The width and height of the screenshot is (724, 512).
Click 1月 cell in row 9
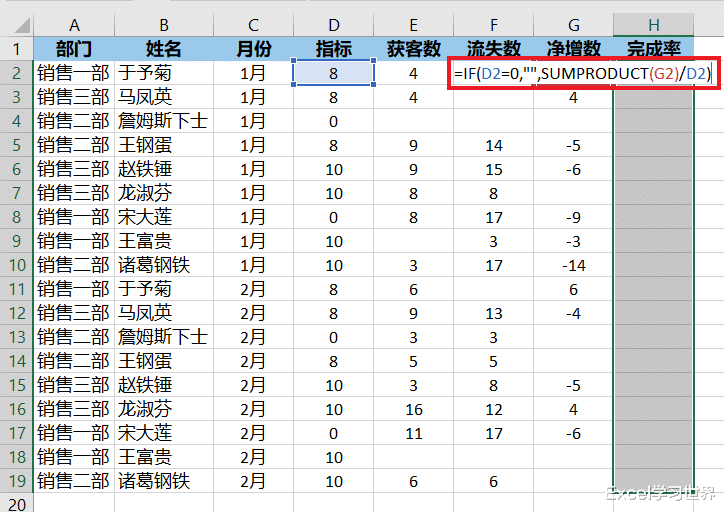[x=253, y=241]
